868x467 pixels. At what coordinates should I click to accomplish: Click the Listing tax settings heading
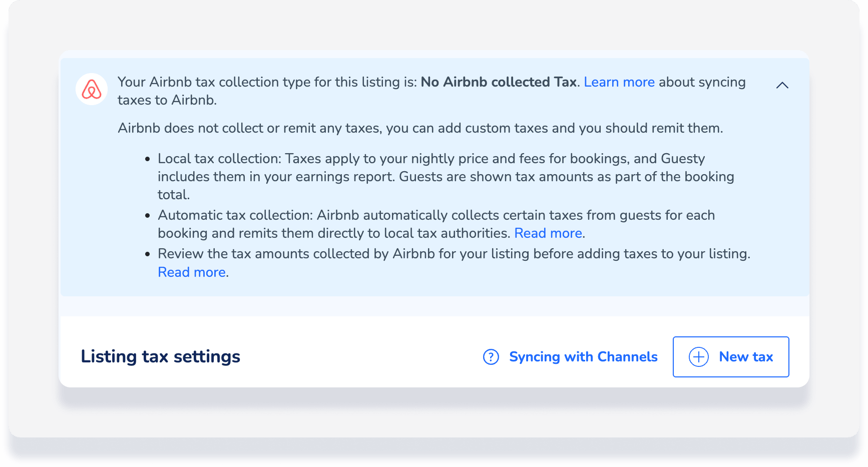click(161, 356)
